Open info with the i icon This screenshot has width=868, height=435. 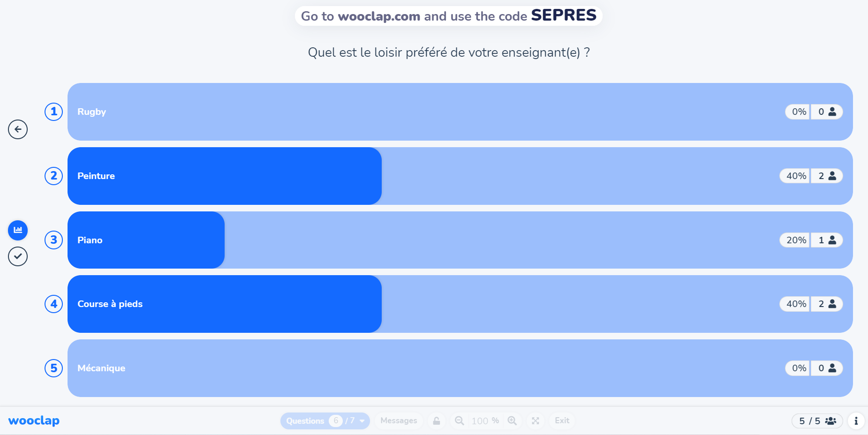[856, 420]
